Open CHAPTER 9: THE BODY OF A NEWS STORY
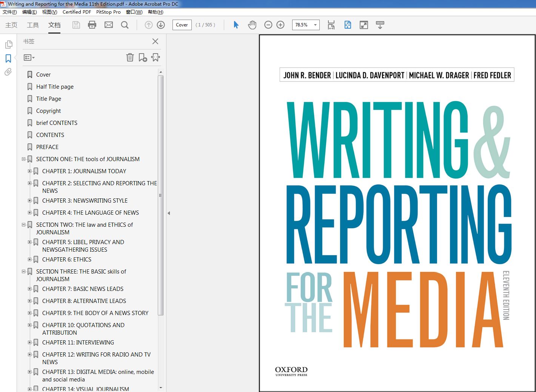 [95, 313]
